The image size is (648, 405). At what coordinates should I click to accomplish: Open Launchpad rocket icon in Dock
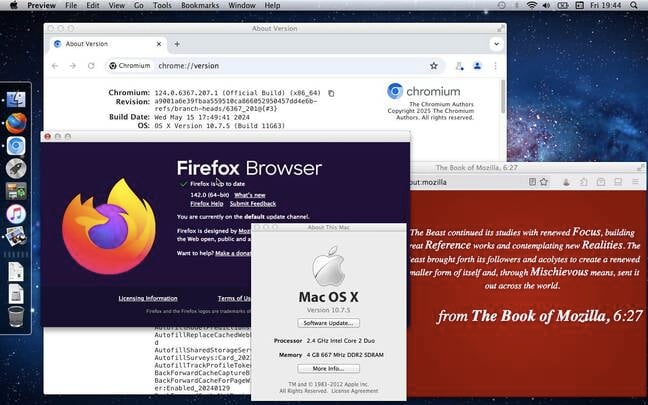pos(16,169)
